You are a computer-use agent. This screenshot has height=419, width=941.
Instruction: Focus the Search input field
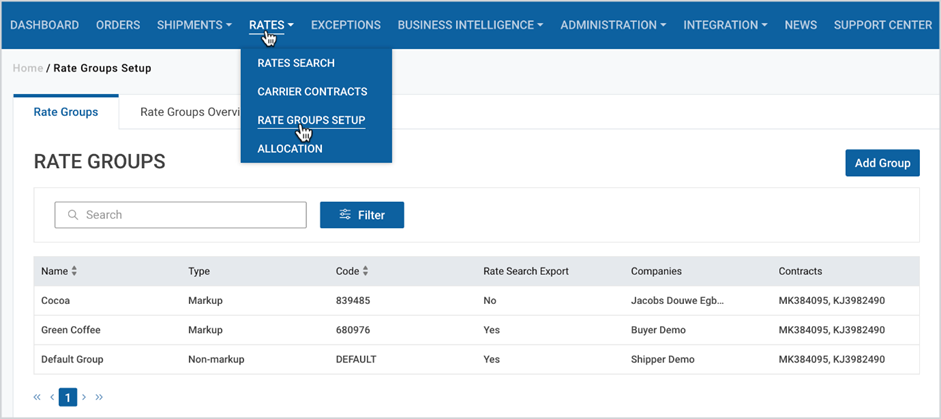181,215
